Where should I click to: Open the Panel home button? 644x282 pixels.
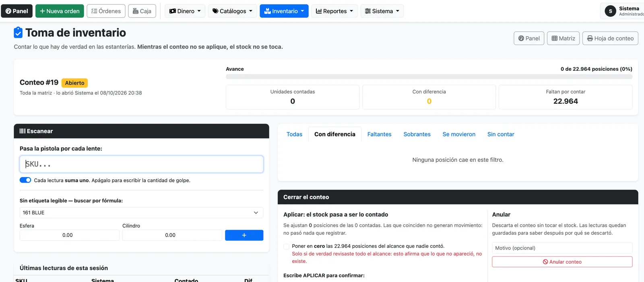17,11
